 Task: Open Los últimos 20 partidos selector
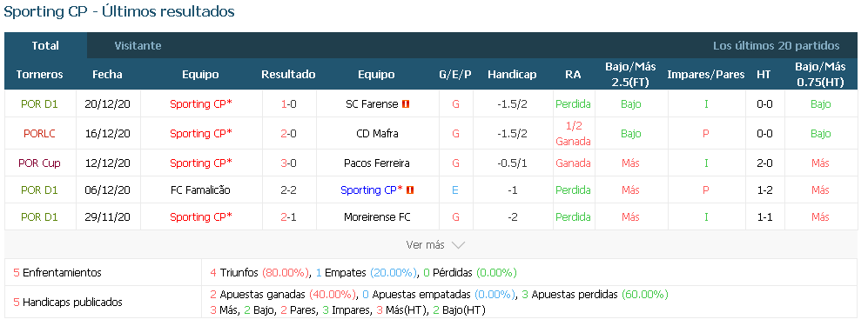click(x=776, y=46)
